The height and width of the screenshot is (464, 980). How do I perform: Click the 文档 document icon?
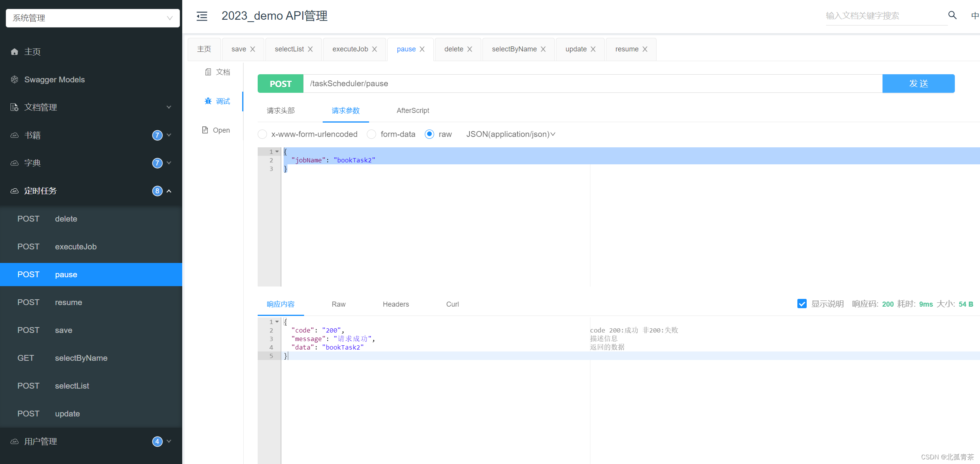coord(208,72)
